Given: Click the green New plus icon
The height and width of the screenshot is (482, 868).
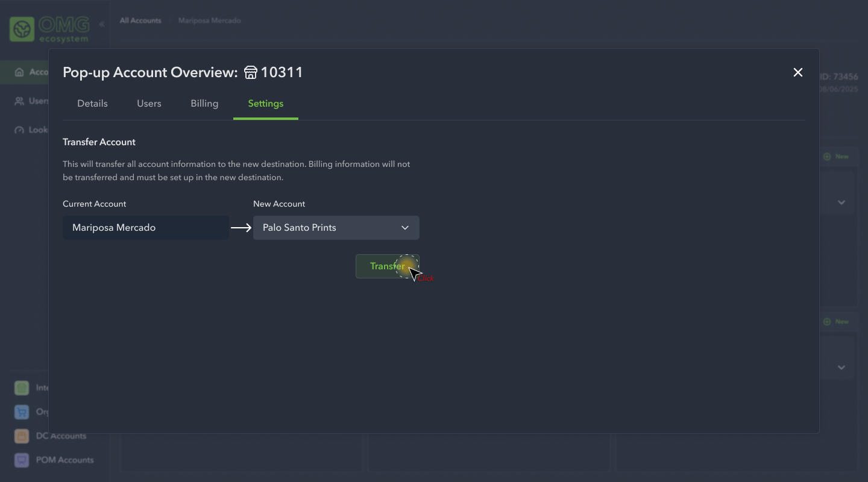Looking at the screenshot, I should coord(826,156).
